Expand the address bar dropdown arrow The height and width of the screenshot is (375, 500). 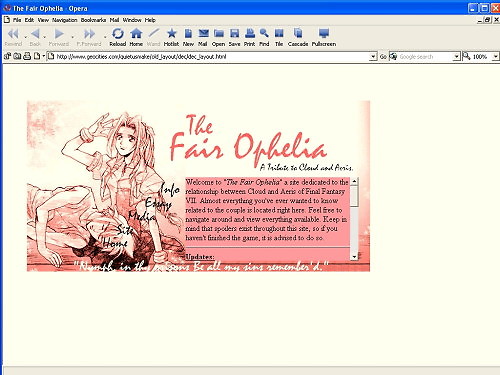373,57
